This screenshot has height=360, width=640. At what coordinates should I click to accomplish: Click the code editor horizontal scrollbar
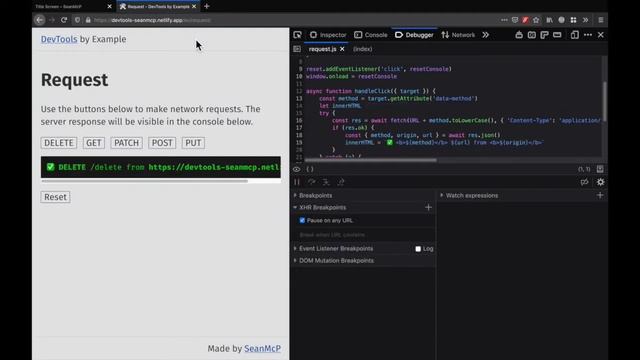pyautogui.click(x=371, y=160)
